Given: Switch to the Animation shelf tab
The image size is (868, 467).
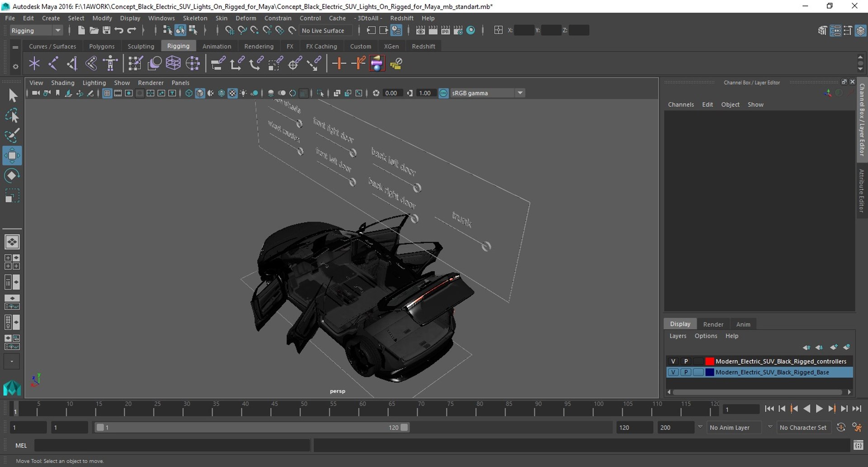Looking at the screenshot, I should click(x=217, y=46).
